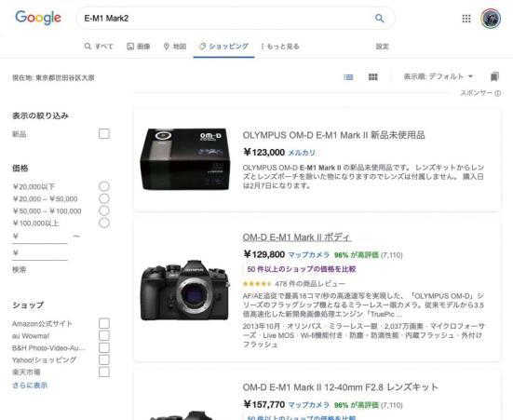Open the account profile avatar
Viewport: 513px width, 420px height.
[491, 19]
